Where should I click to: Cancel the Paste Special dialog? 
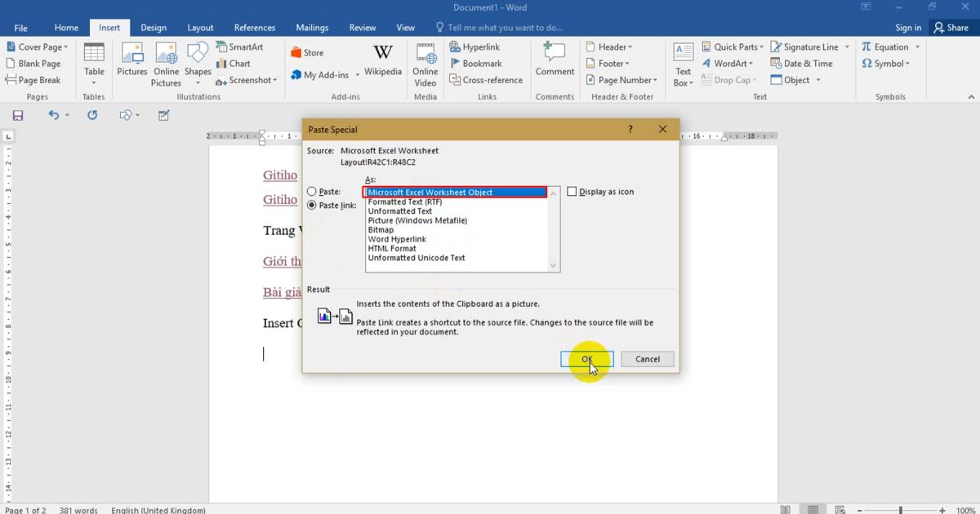pyautogui.click(x=647, y=359)
